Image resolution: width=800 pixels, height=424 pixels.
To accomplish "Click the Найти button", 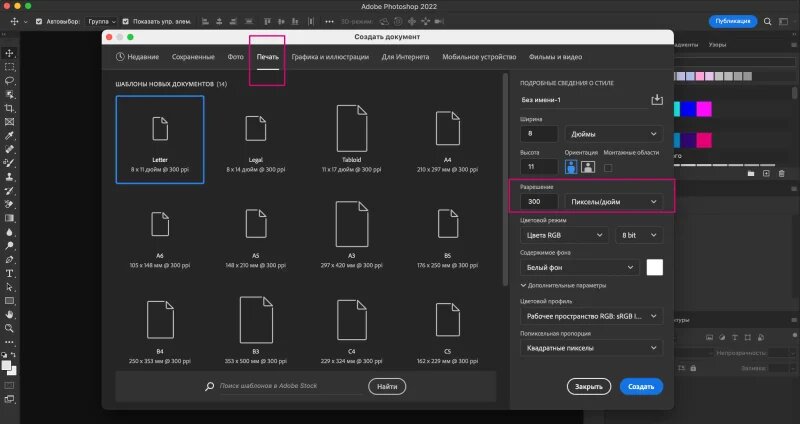I will coord(387,386).
